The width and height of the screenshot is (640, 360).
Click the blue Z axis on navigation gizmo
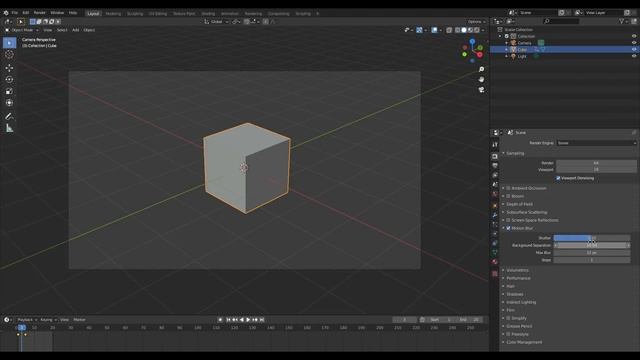[x=472, y=41]
